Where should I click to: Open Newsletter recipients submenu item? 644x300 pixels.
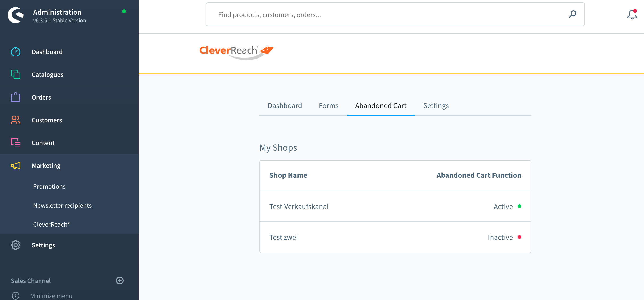[62, 205]
